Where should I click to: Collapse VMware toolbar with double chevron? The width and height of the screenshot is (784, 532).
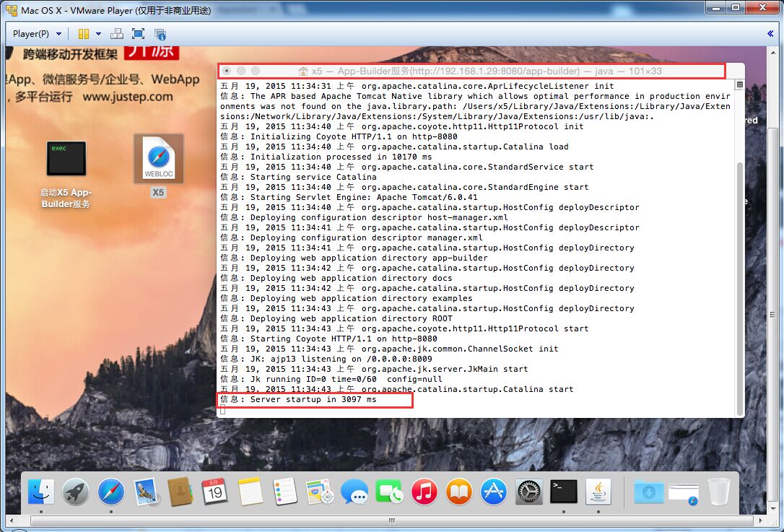[770, 33]
